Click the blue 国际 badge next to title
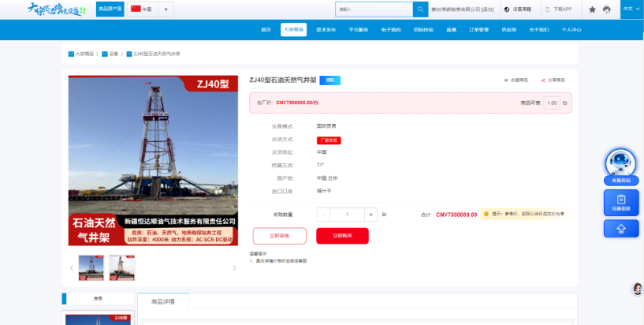 click(x=329, y=80)
